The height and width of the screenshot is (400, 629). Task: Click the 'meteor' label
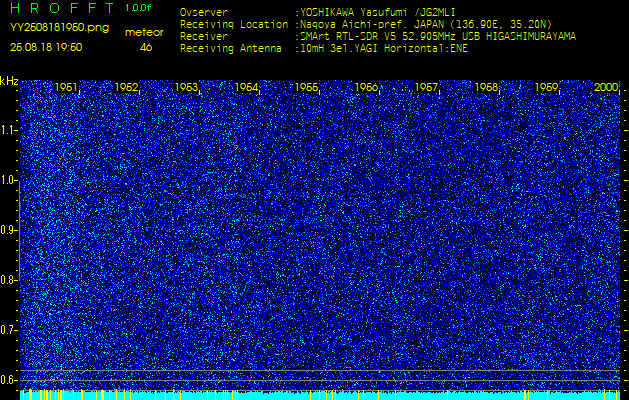pos(144,33)
